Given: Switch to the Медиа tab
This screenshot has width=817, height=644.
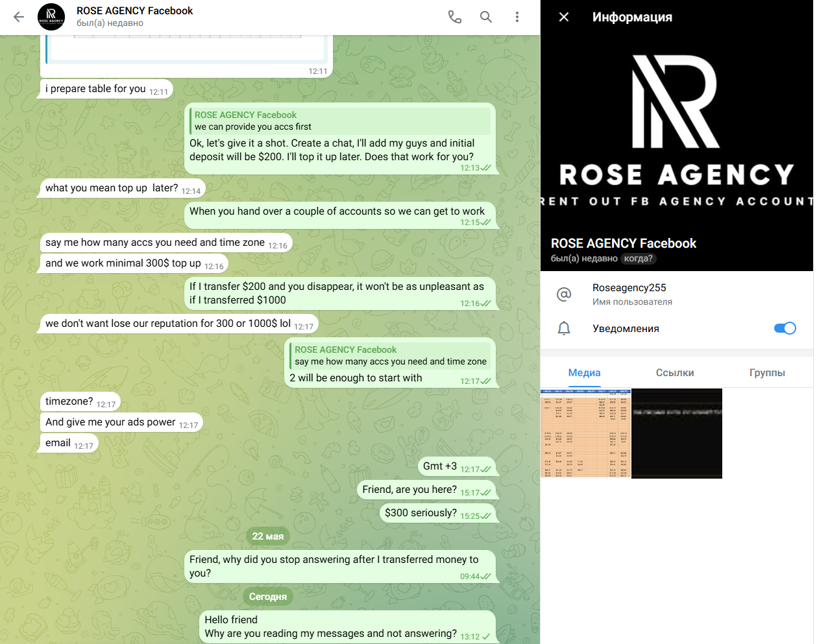Looking at the screenshot, I should [x=585, y=373].
